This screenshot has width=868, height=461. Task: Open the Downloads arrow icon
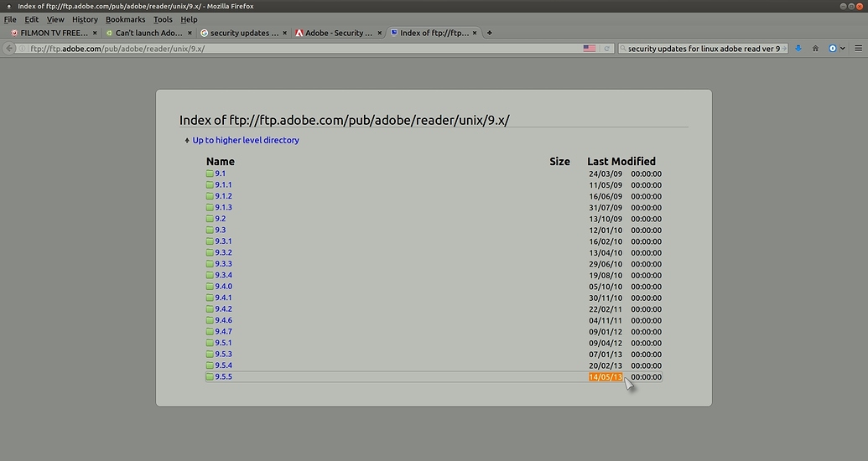coord(798,49)
